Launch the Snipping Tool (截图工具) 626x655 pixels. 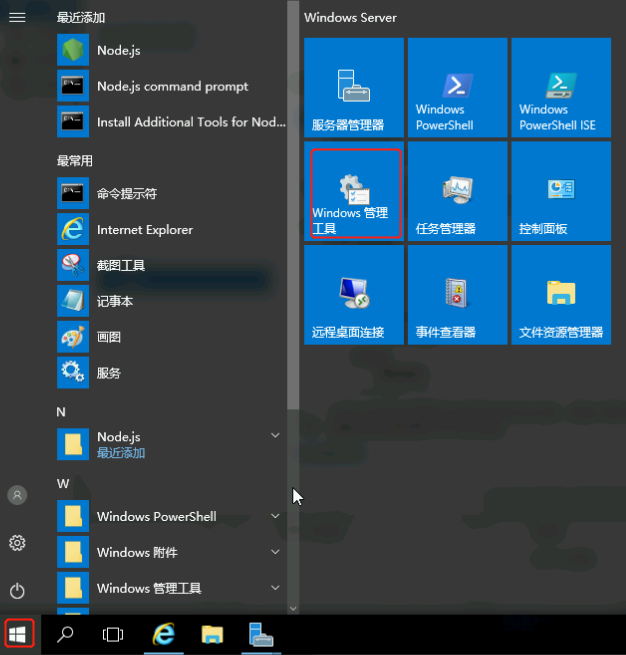pos(171,265)
